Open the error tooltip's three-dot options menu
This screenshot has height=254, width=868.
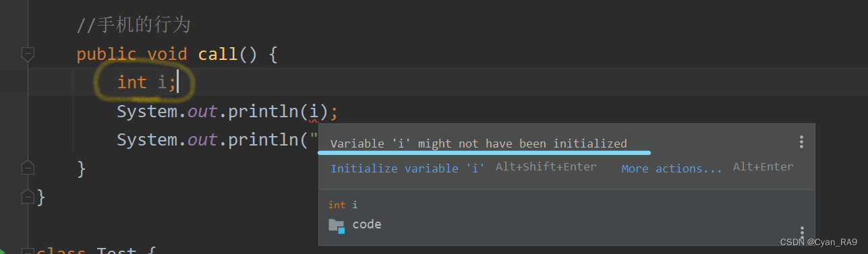[801, 141]
